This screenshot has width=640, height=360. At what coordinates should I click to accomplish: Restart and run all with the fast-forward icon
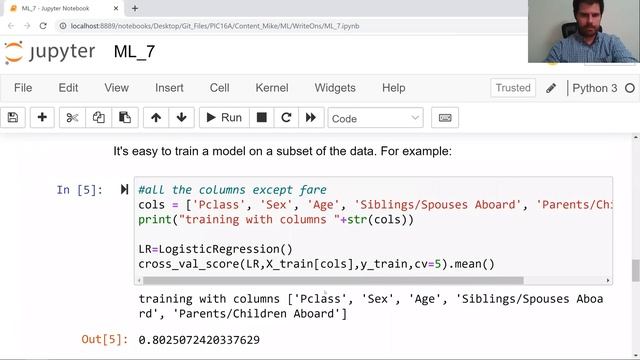coord(311,118)
